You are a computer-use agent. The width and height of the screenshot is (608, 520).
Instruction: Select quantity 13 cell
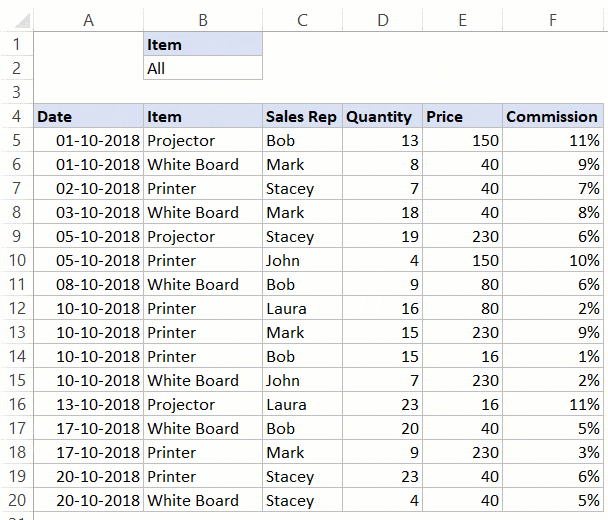tap(383, 140)
